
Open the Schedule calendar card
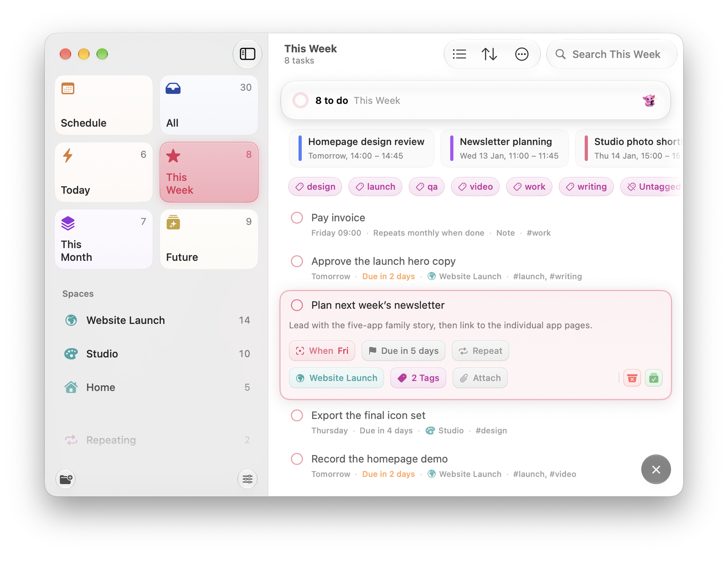pos(104,105)
